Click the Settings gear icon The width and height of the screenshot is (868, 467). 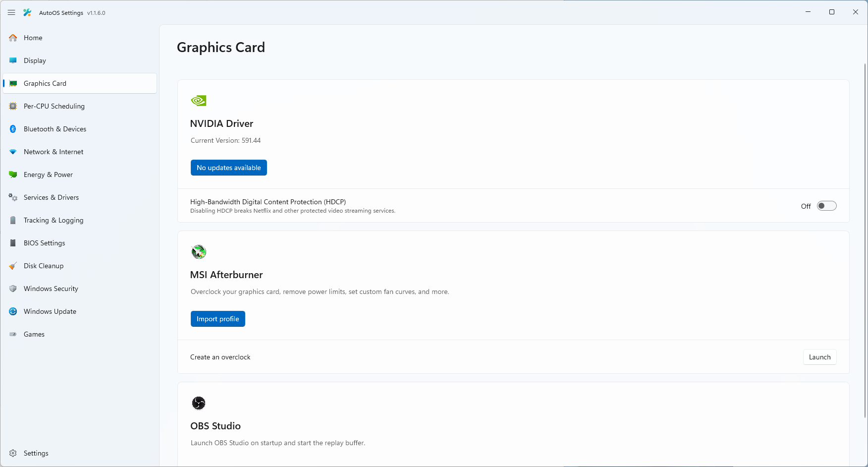[13, 453]
